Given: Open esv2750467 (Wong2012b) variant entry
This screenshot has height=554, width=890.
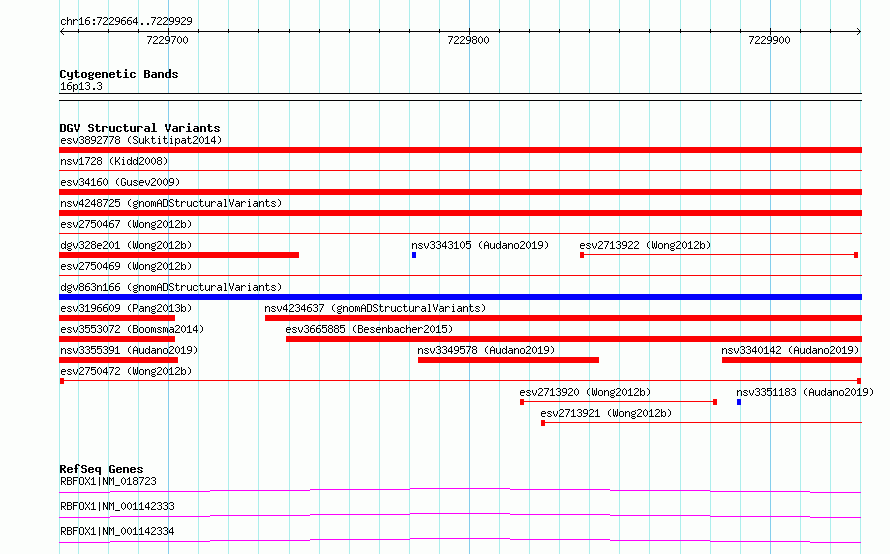Looking at the screenshot, I should (126, 224).
